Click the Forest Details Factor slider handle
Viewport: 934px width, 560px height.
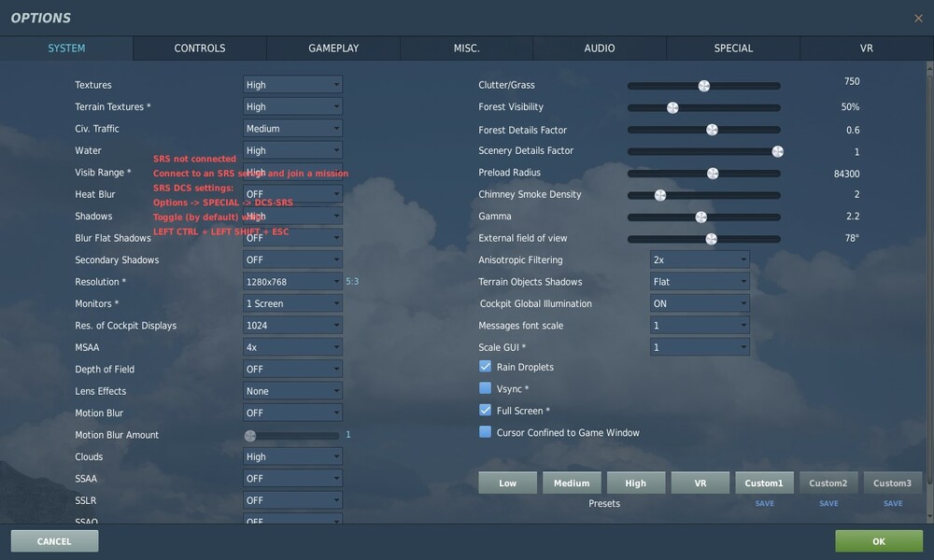tap(712, 130)
